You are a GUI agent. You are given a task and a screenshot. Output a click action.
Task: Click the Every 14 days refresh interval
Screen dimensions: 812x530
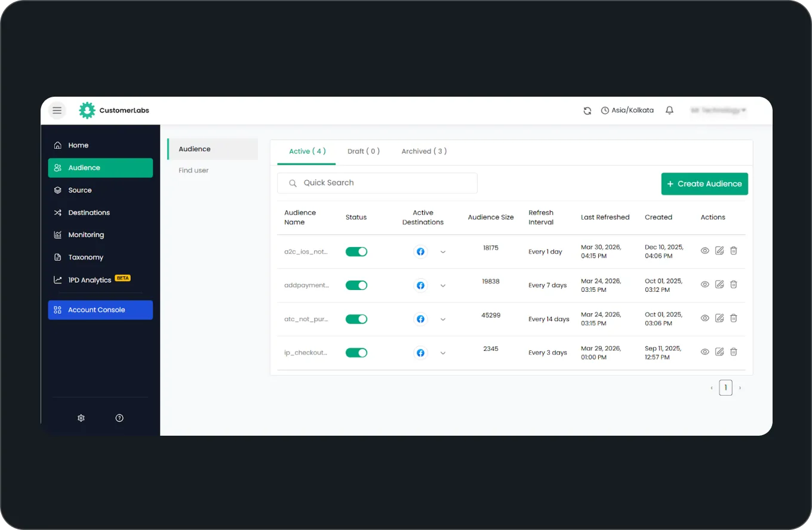549,319
